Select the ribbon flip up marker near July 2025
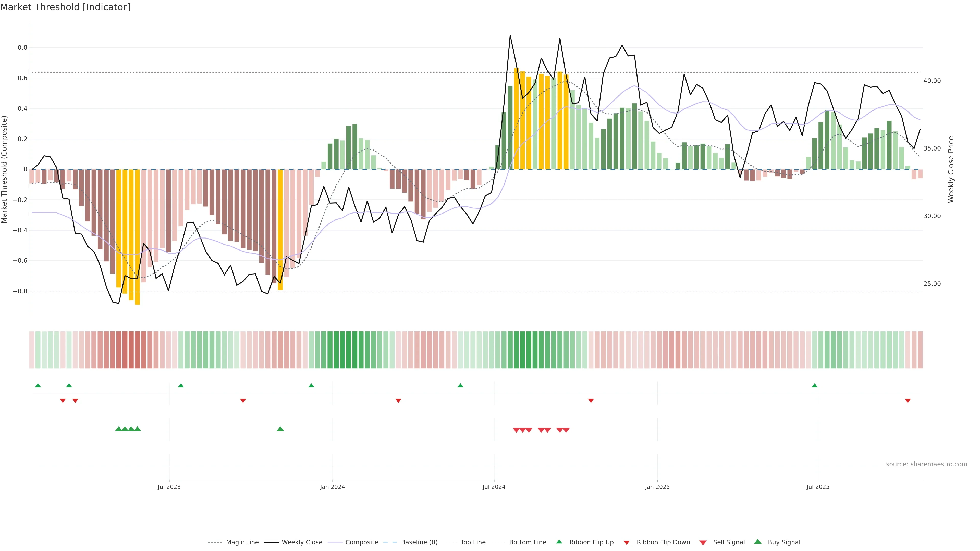The width and height of the screenshot is (980, 551). coord(815,386)
